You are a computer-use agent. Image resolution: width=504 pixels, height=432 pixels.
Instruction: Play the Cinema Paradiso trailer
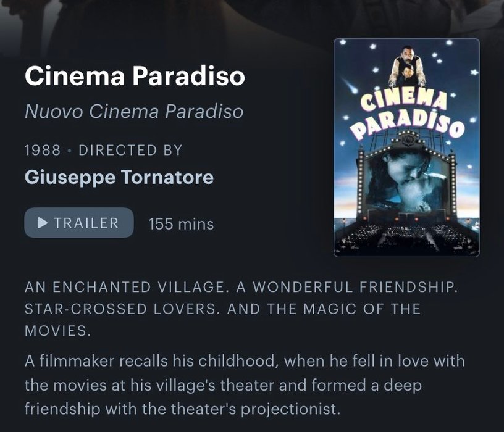(79, 223)
